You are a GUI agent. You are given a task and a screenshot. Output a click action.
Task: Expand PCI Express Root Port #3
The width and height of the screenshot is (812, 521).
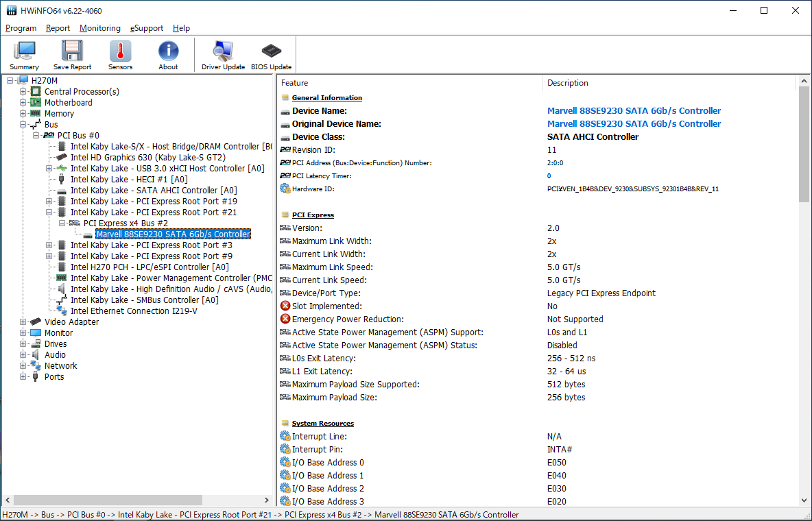[x=49, y=245]
